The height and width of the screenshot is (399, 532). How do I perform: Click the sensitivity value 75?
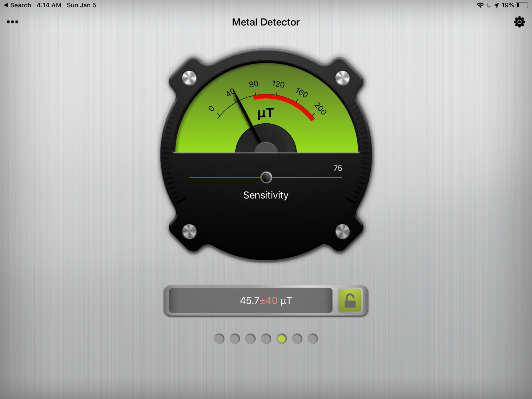(x=337, y=169)
